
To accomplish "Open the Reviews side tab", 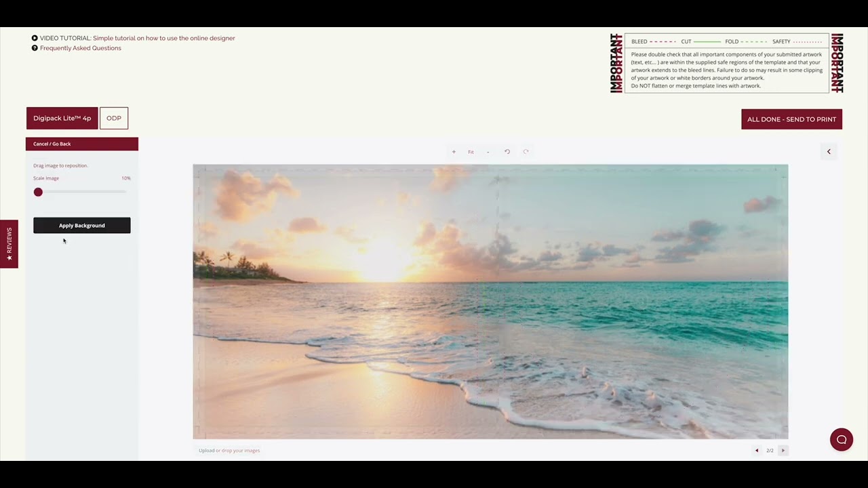I will tap(9, 244).
